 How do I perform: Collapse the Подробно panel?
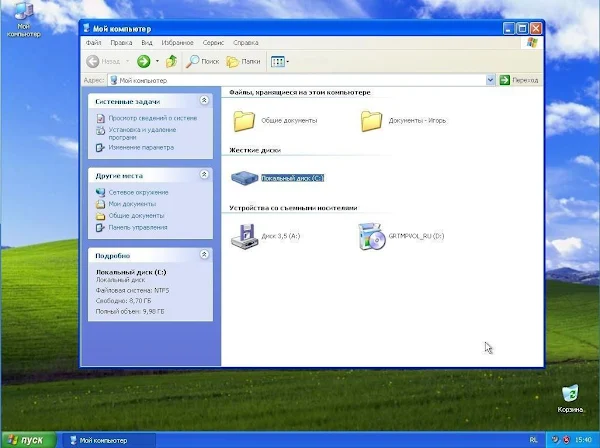(x=204, y=254)
